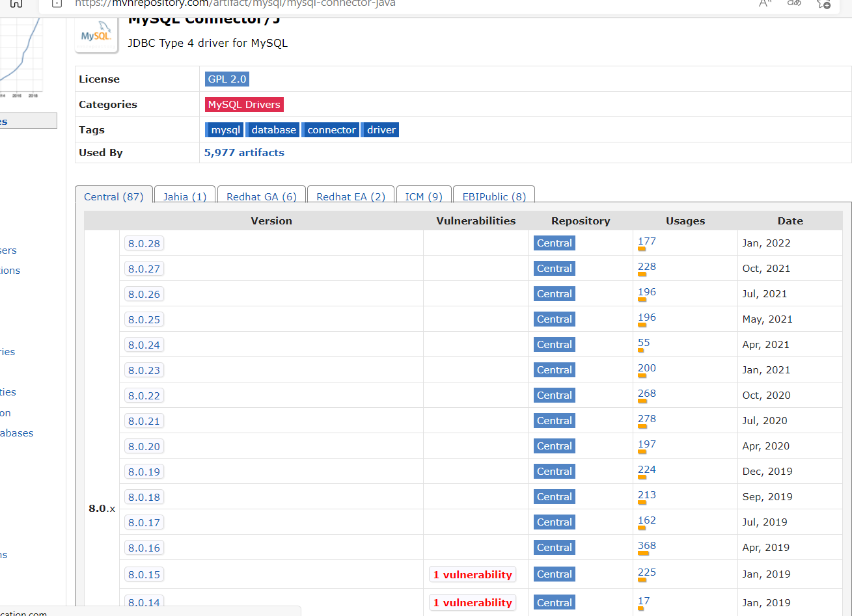This screenshot has height=616, width=852.
Task: Open the 224 usages link for 8.0.19
Action: [647, 470]
